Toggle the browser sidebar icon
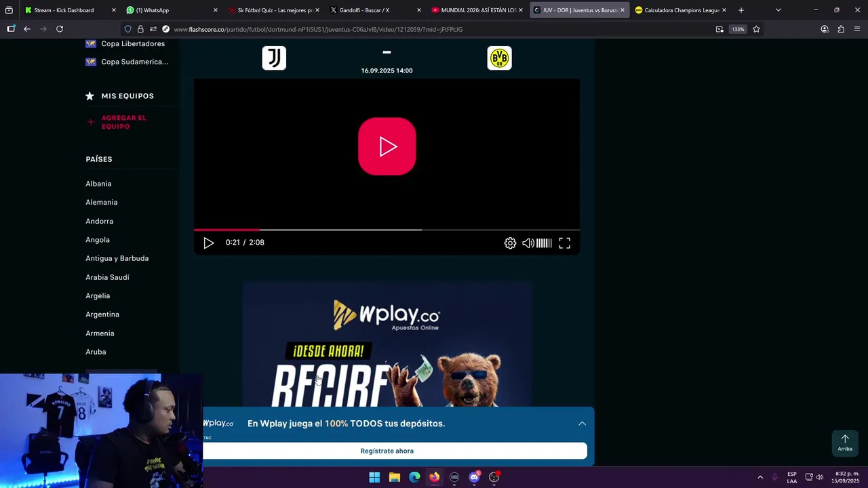Screen dimensions: 868x488 (x=11, y=29)
